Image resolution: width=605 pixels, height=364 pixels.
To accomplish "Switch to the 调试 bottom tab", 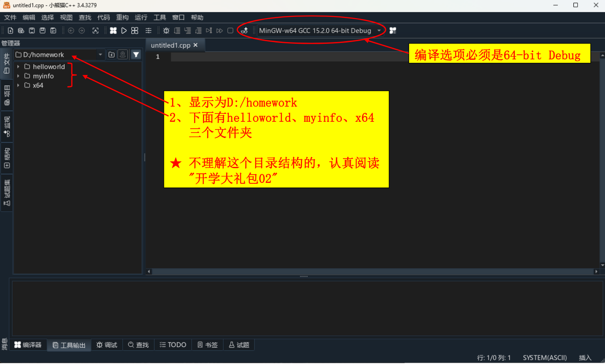I will (x=107, y=344).
